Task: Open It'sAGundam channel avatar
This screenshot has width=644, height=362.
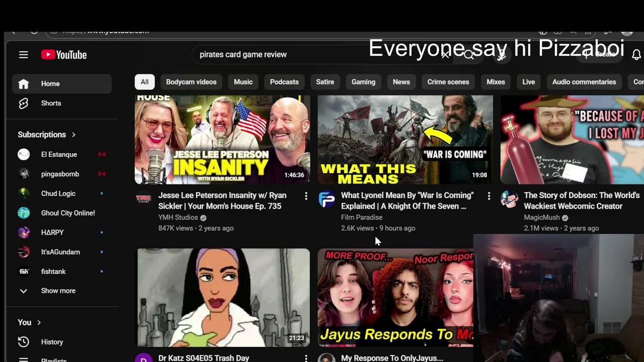Action: pyautogui.click(x=24, y=252)
